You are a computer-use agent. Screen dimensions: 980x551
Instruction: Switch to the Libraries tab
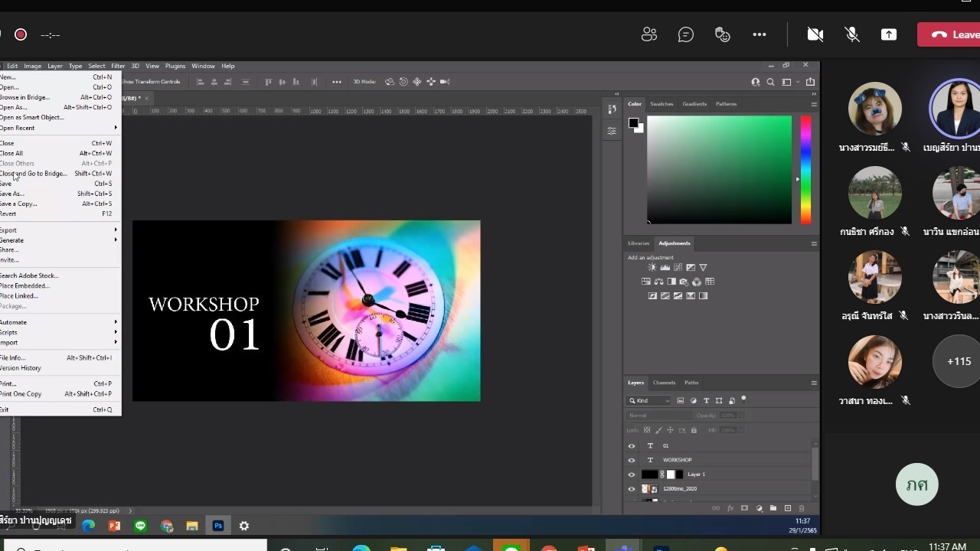(x=639, y=243)
